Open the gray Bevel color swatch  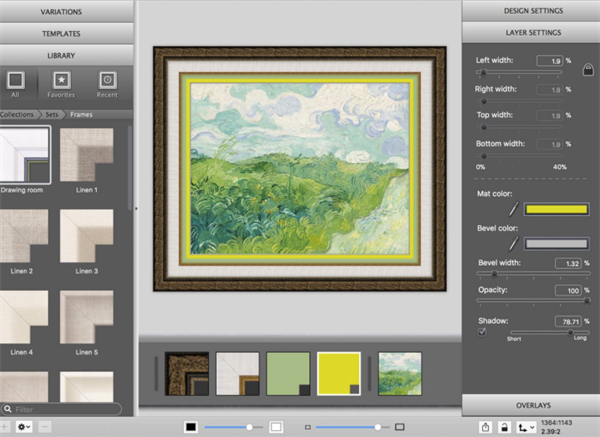point(557,244)
